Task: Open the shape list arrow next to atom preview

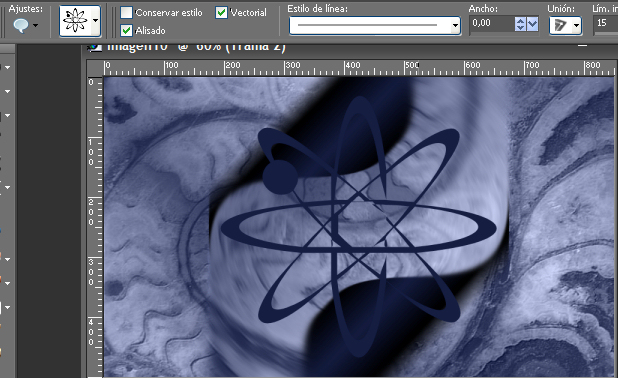Action: [95, 20]
